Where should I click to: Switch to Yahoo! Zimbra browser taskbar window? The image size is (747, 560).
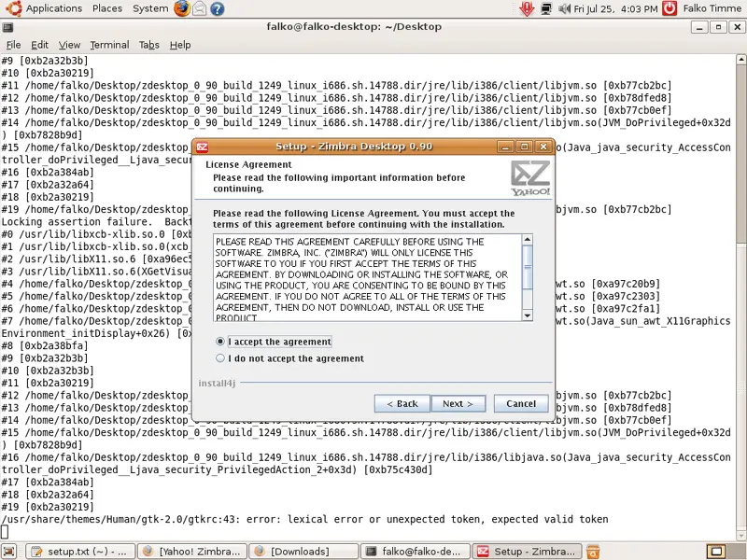click(192, 552)
